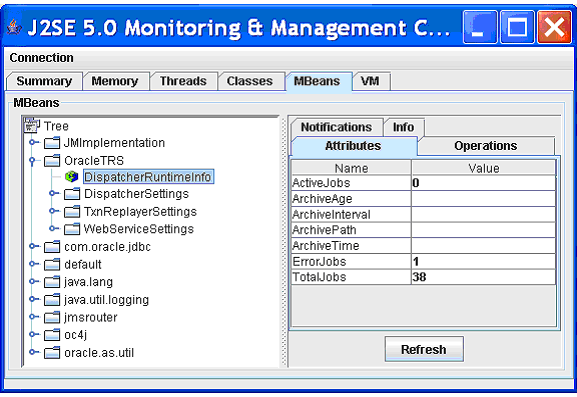
Task: Click the ErrorJobs value cell showing 1
Action: pos(484,262)
